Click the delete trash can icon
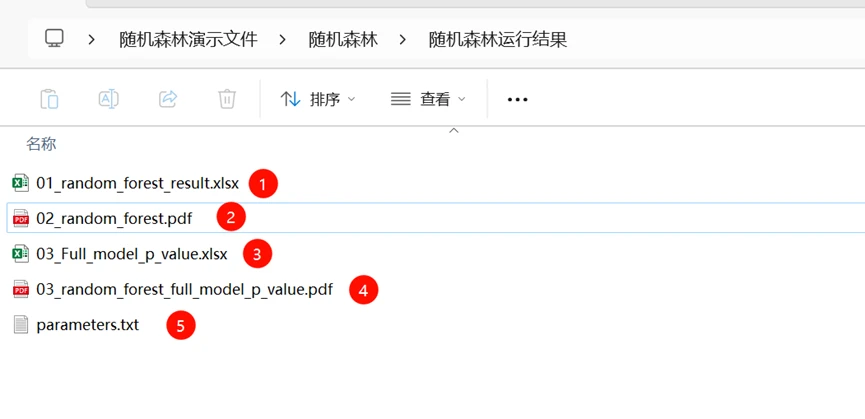 pos(227,99)
